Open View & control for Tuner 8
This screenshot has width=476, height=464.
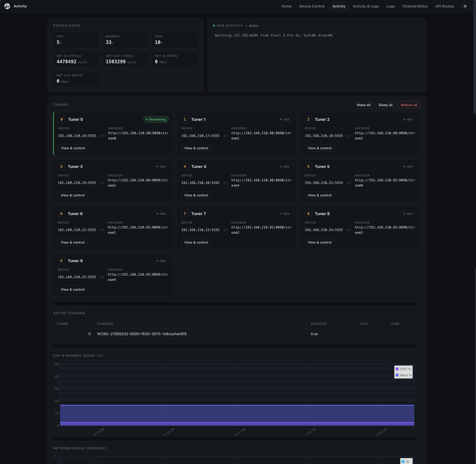tap(320, 242)
